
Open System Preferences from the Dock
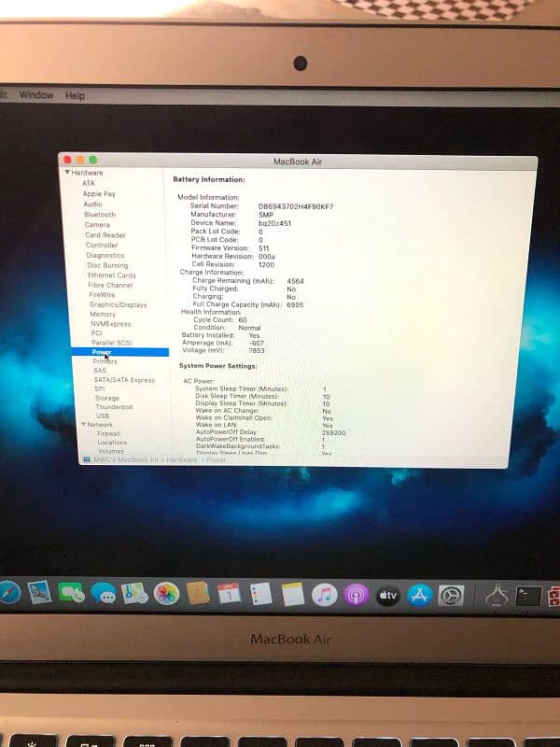(x=451, y=596)
